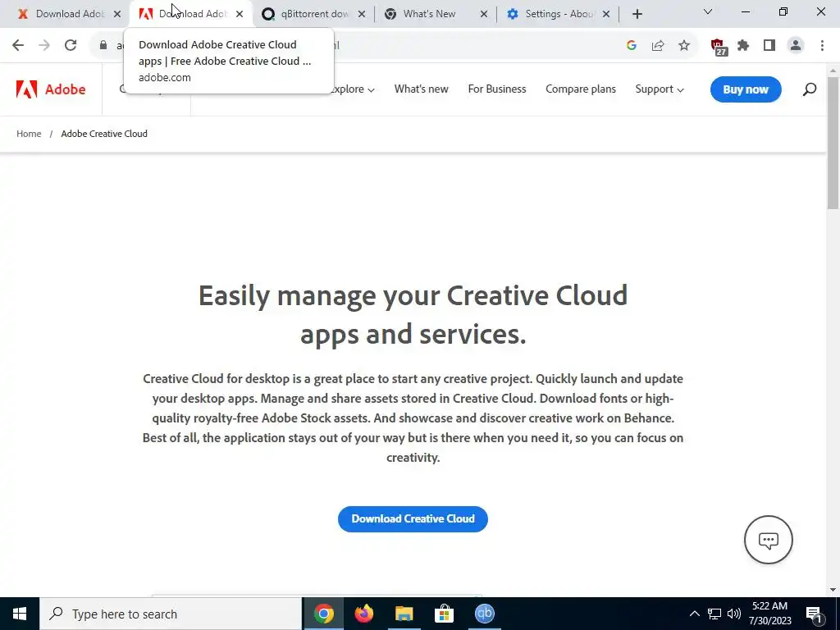This screenshot has height=630, width=840.
Task: Open the Windows notification center
Action: tap(814, 614)
